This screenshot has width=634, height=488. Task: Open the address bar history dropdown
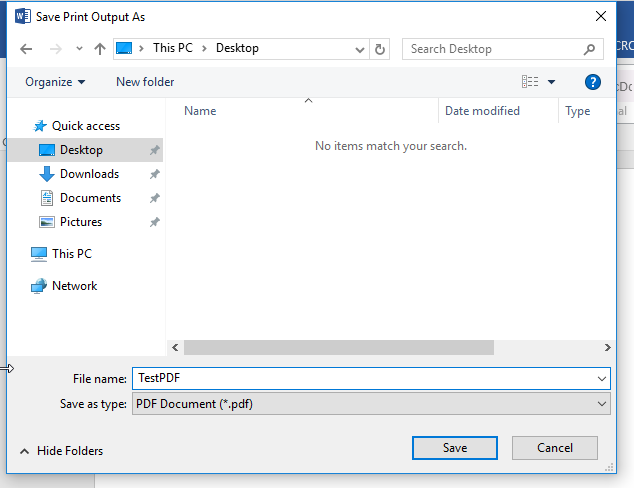[x=360, y=49]
